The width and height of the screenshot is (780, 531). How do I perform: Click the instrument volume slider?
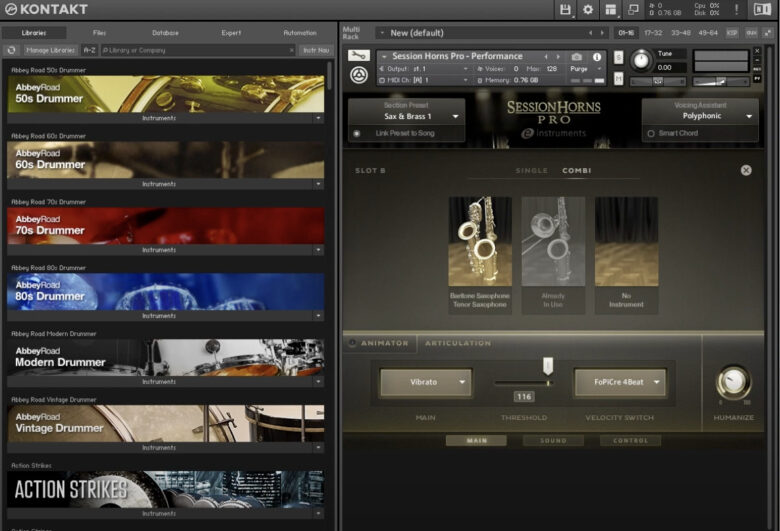pyautogui.click(x=721, y=81)
